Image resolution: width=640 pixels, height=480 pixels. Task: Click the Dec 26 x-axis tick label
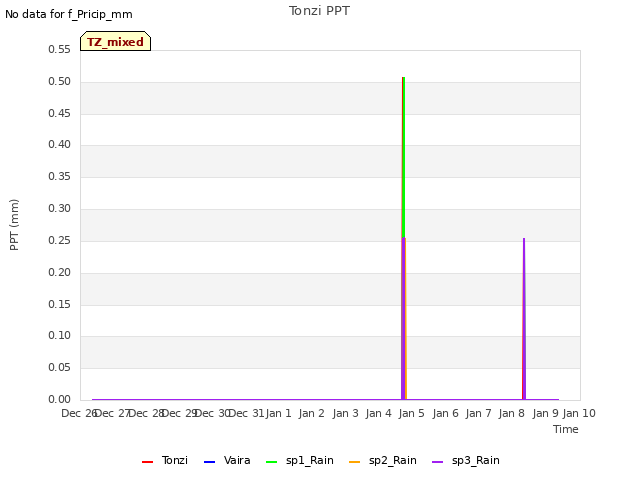[x=79, y=413]
